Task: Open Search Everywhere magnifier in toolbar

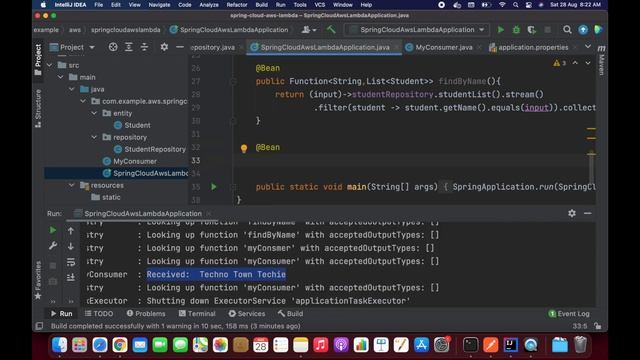Action: [x=567, y=30]
